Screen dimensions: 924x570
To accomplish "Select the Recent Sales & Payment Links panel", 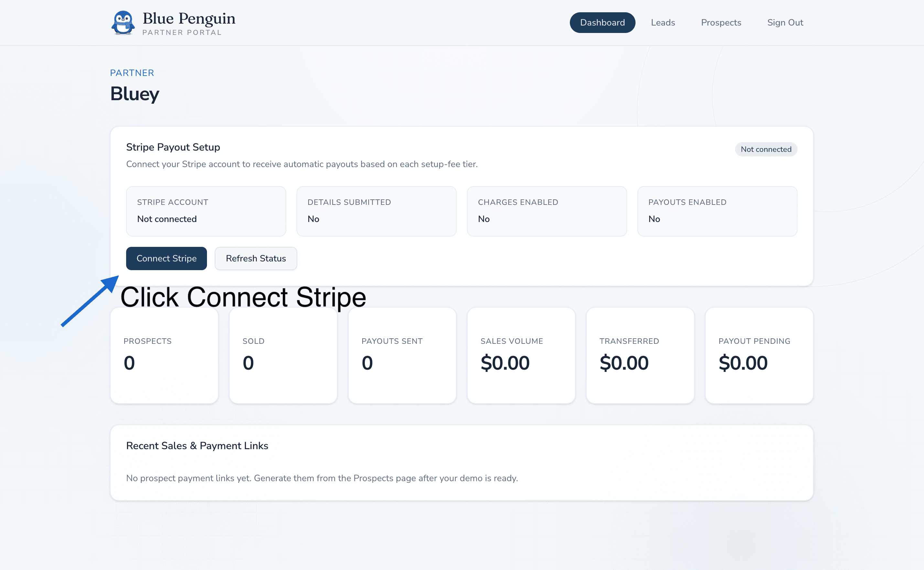I will [x=462, y=463].
